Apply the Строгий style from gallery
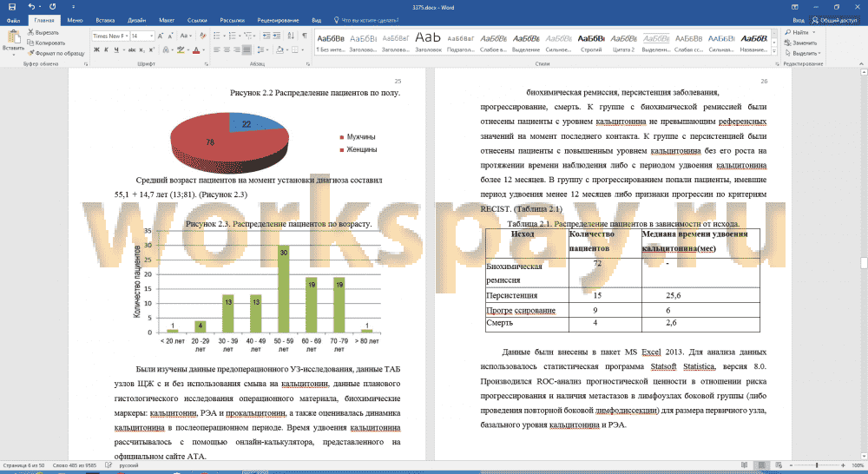 [x=590, y=43]
